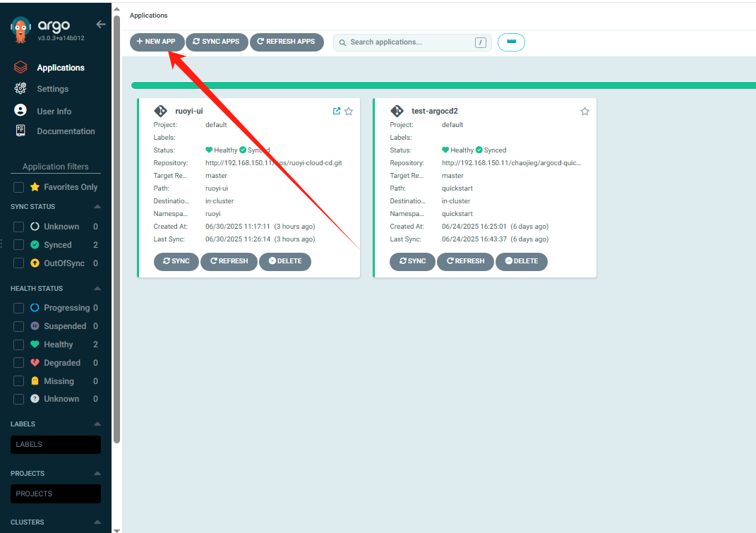Collapse the CLUSTERS section
The width and height of the screenshot is (756, 533).
[x=97, y=522]
